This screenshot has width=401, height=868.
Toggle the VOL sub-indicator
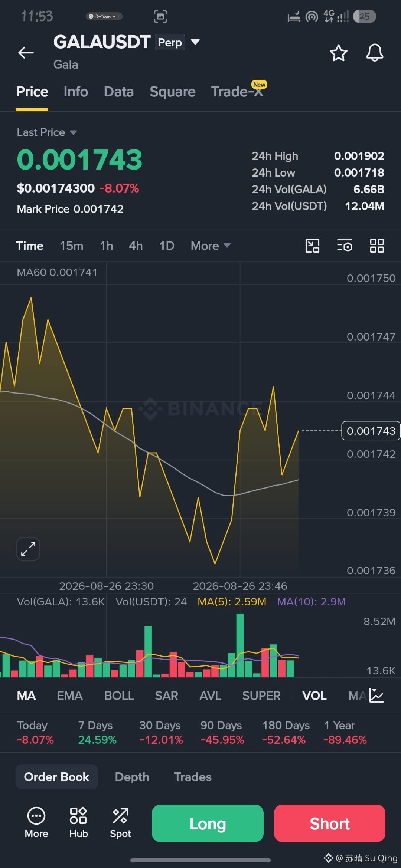pyautogui.click(x=314, y=696)
